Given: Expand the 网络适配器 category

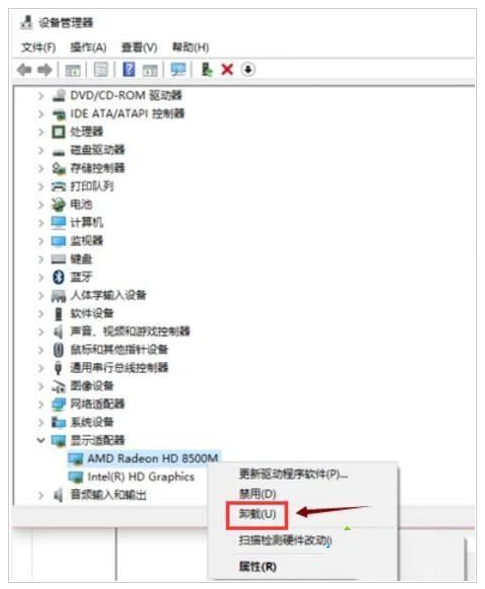Looking at the screenshot, I should (41, 404).
